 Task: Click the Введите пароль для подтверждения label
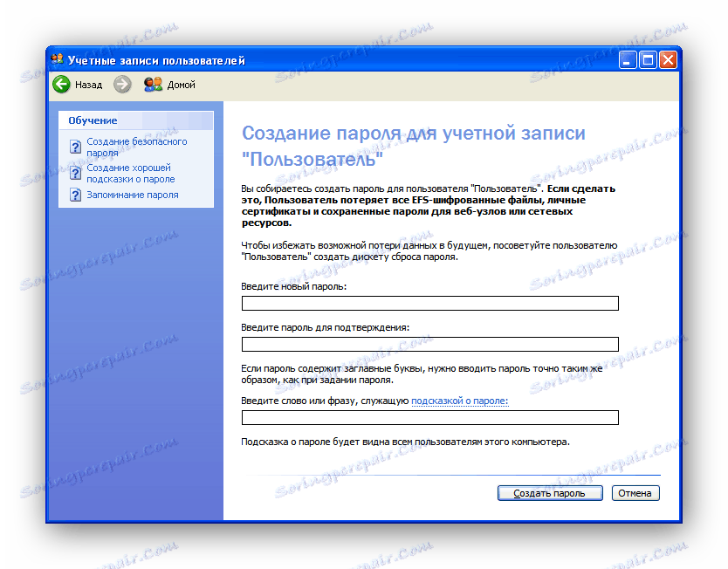pyautogui.click(x=325, y=327)
